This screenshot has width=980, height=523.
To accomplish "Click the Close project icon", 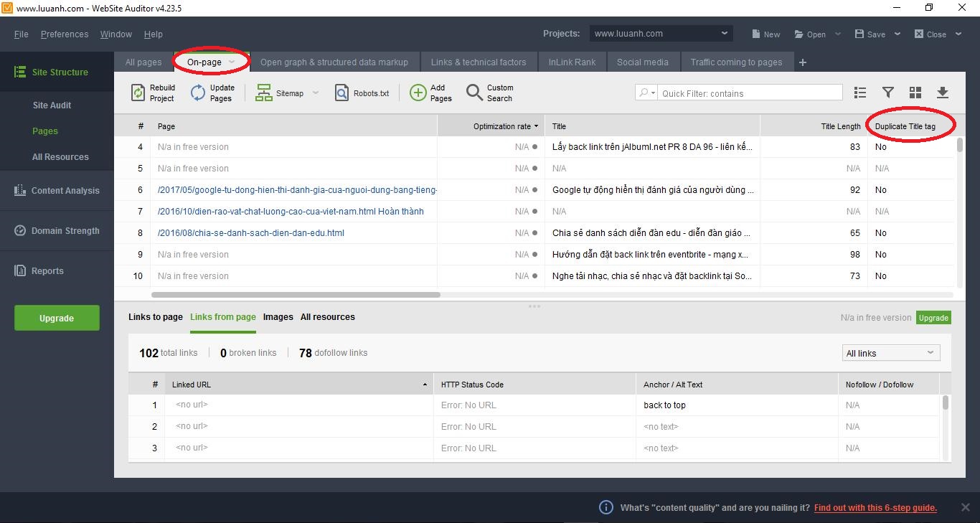I will click(x=919, y=34).
